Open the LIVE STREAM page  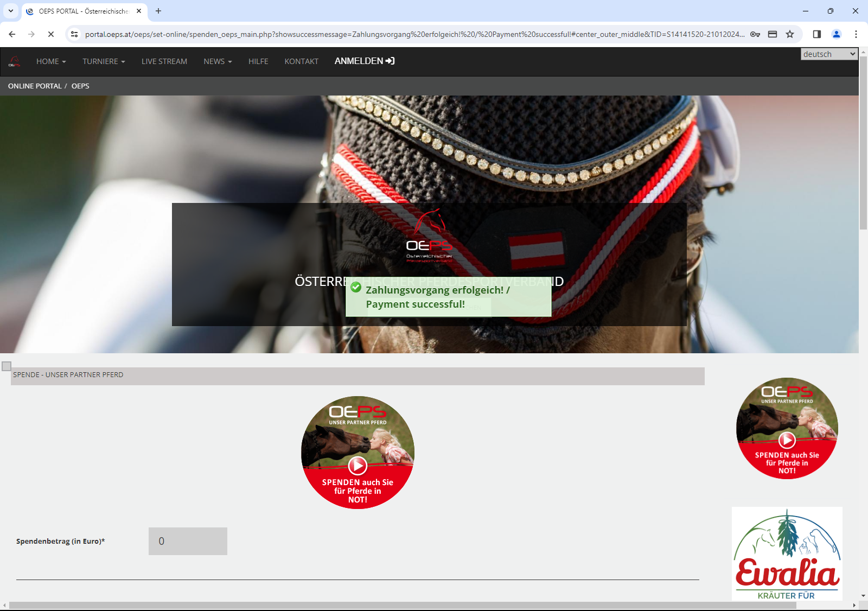pos(164,61)
